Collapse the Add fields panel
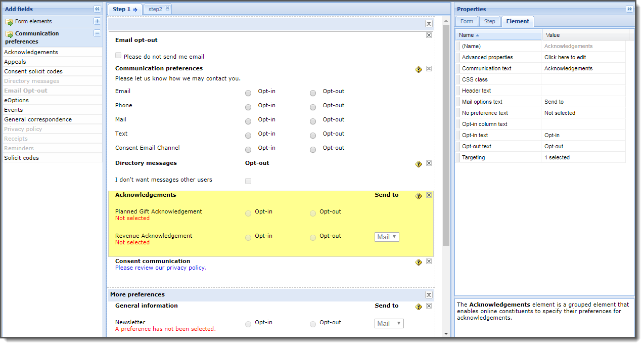This screenshot has height=346, width=644. (x=97, y=9)
